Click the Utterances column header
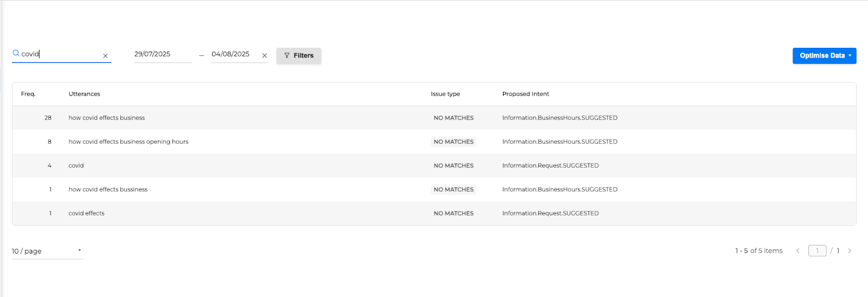 (x=85, y=94)
